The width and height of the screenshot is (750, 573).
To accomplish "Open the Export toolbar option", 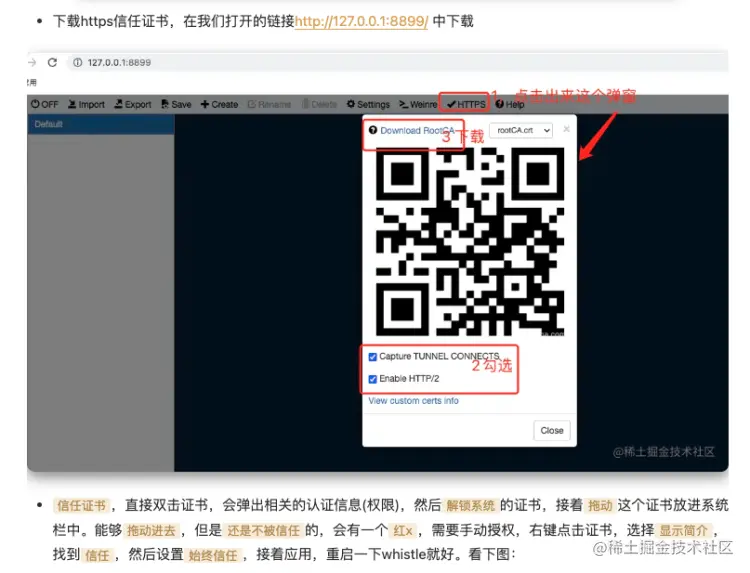I will [x=132, y=104].
